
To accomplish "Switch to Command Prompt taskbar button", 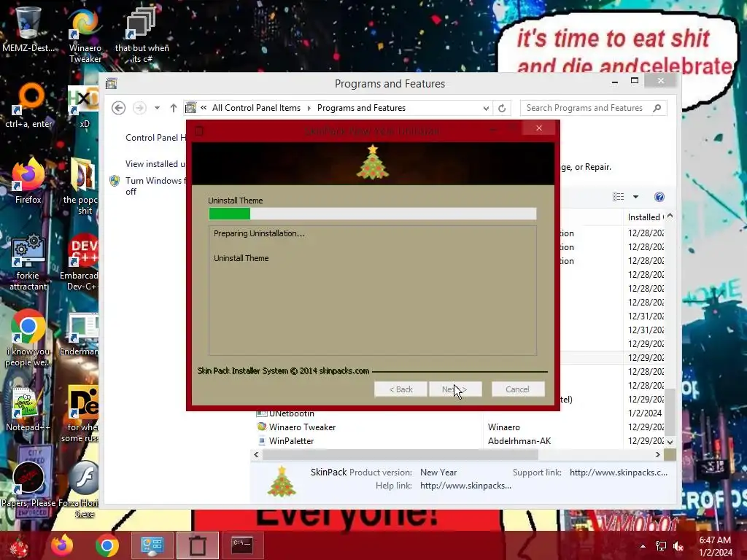I will 242,545.
